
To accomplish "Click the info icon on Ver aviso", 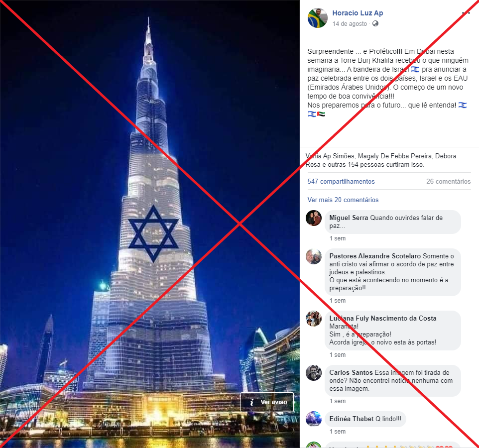I will 252,402.
